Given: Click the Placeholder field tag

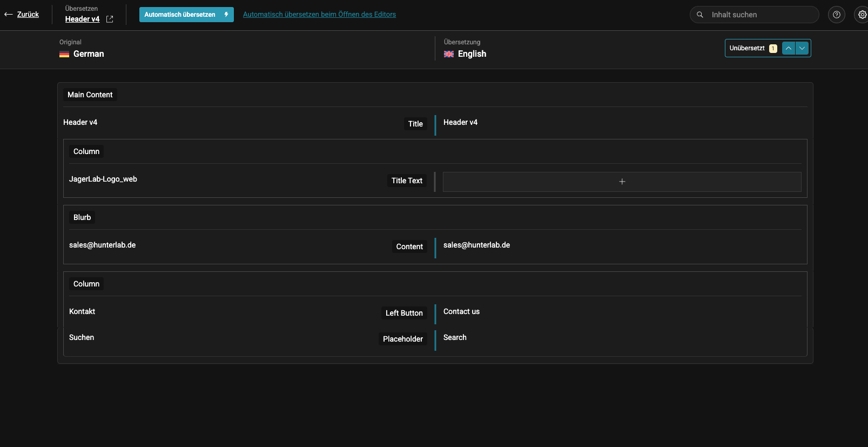Looking at the screenshot, I should click(403, 339).
